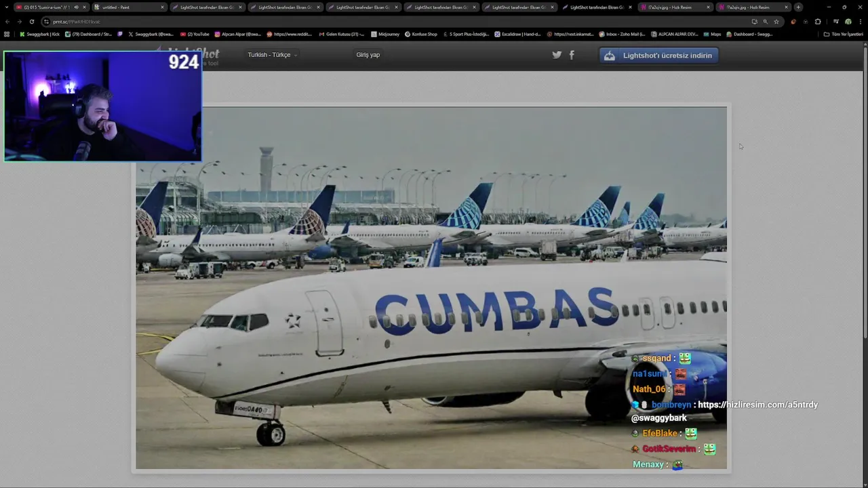Open the Swaggybark | Kick bookmark
Viewport: 868px width, 488px height.
pos(39,34)
